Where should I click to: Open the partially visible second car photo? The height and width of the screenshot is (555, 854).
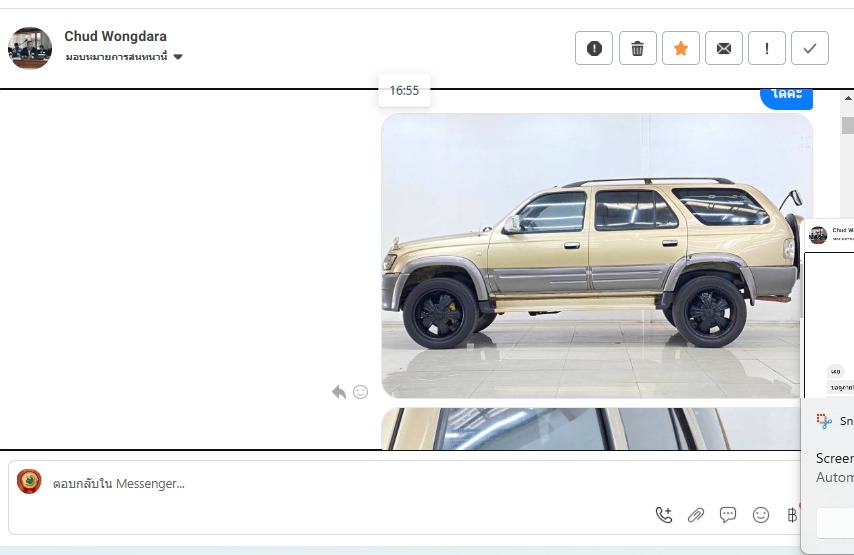click(591, 429)
